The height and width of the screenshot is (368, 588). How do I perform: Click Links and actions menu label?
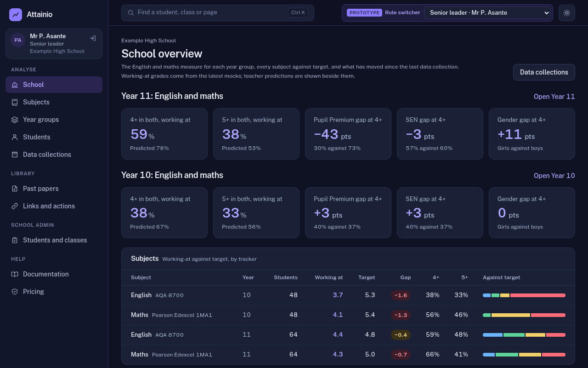click(49, 206)
